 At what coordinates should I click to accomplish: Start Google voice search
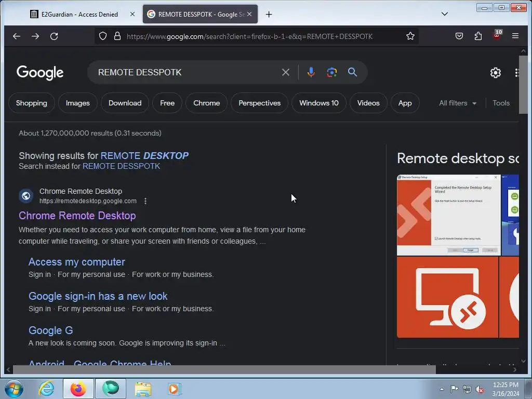(x=311, y=72)
